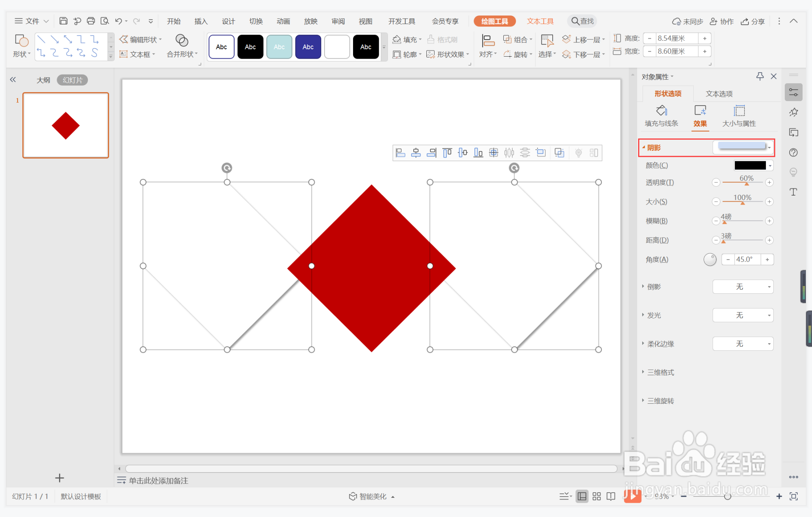Click the shape height input field
The image size is (812, 517).
tap(677, 38)
